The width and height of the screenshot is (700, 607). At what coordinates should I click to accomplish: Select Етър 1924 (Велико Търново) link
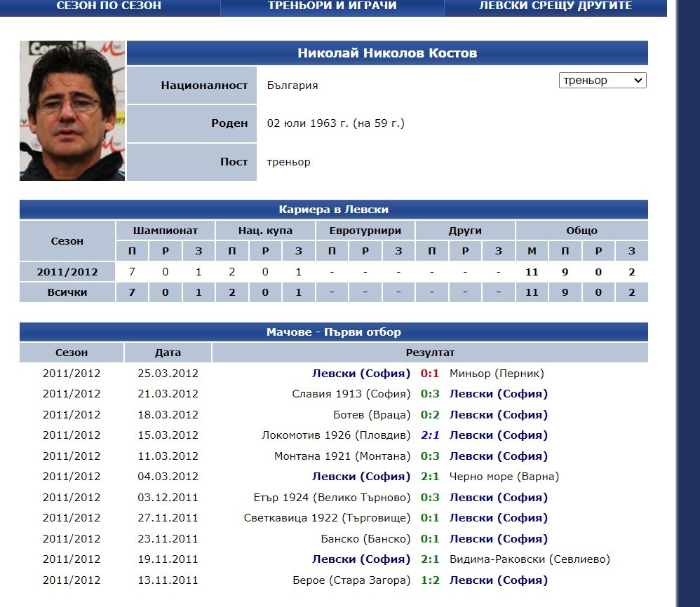coord(332,498)
